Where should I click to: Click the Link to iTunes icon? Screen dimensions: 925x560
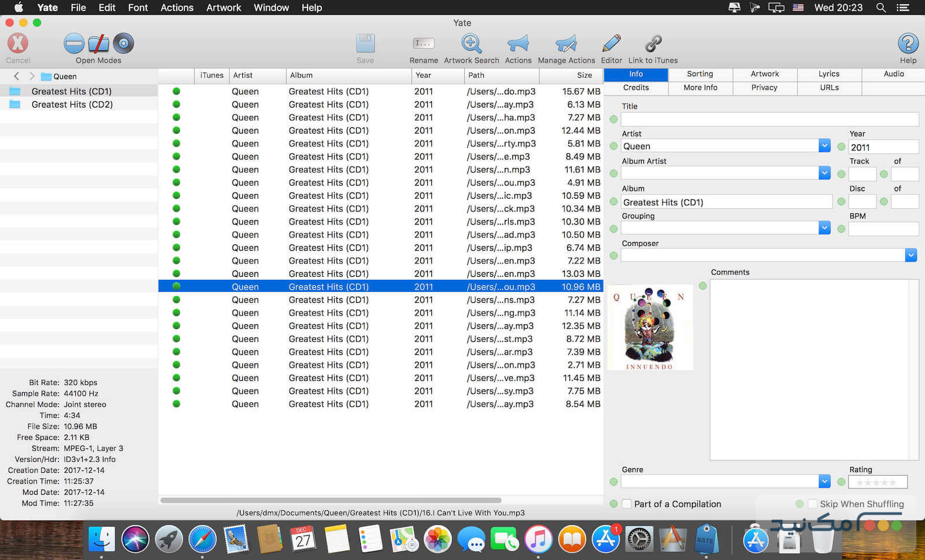653,44
